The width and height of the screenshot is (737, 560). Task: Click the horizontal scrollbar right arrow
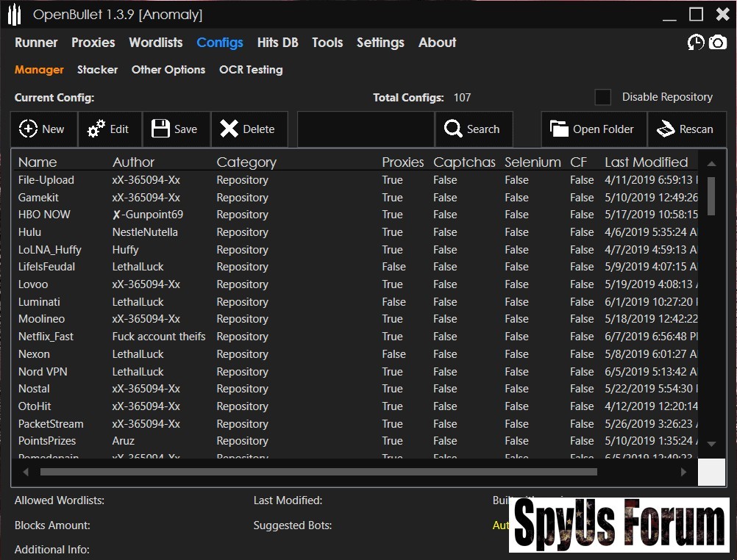[x=683, y=473]
